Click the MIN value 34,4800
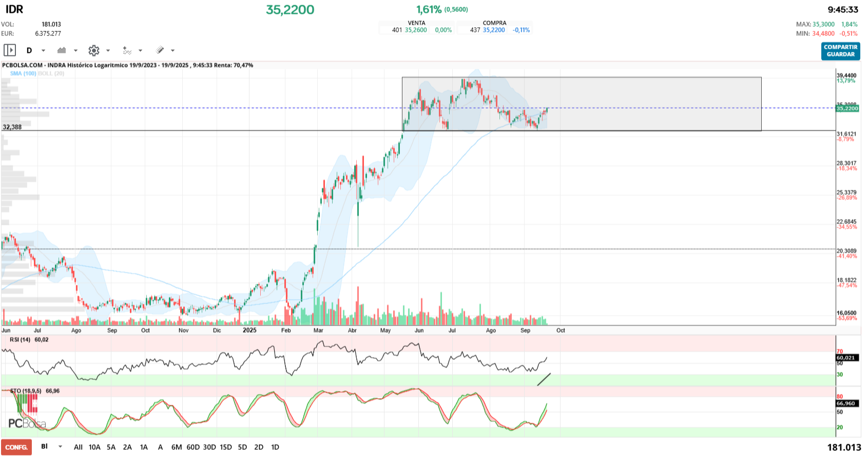The image size is (868, 458). click(823, 33)
